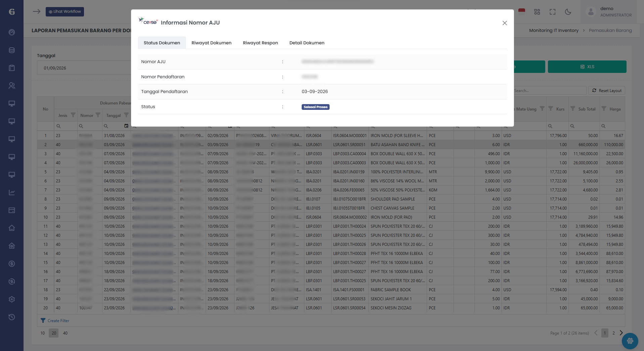Open the speedometer dashboard icon in sidebar
644x351 pixels.
tap(12, 32)
